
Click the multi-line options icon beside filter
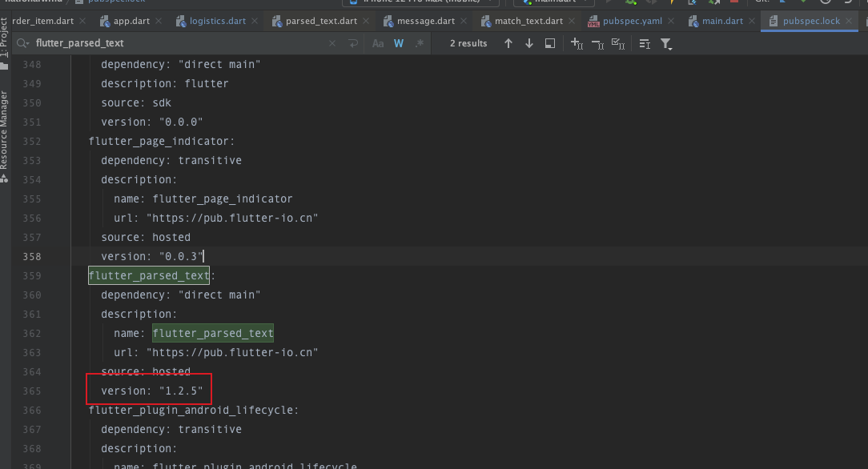click(x=645, y=43)
